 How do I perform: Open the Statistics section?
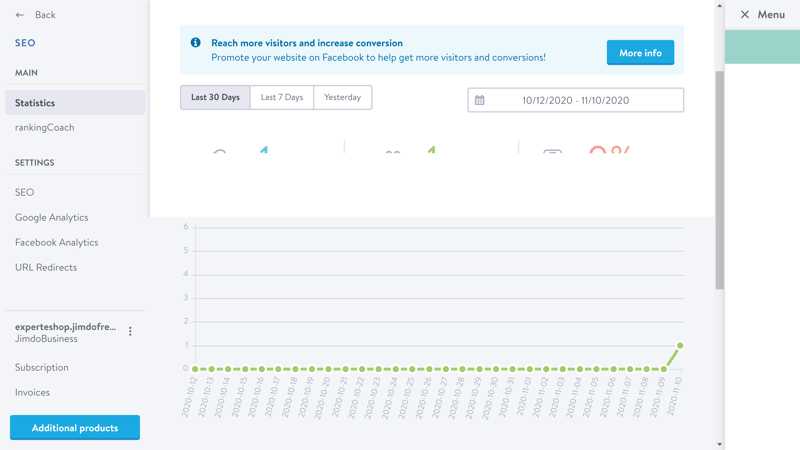tap(75, 103)
